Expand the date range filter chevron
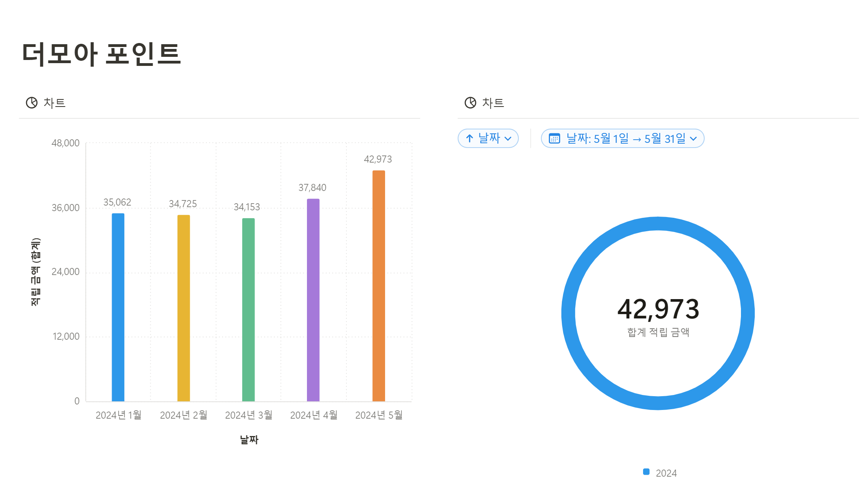 coord(693,139)
